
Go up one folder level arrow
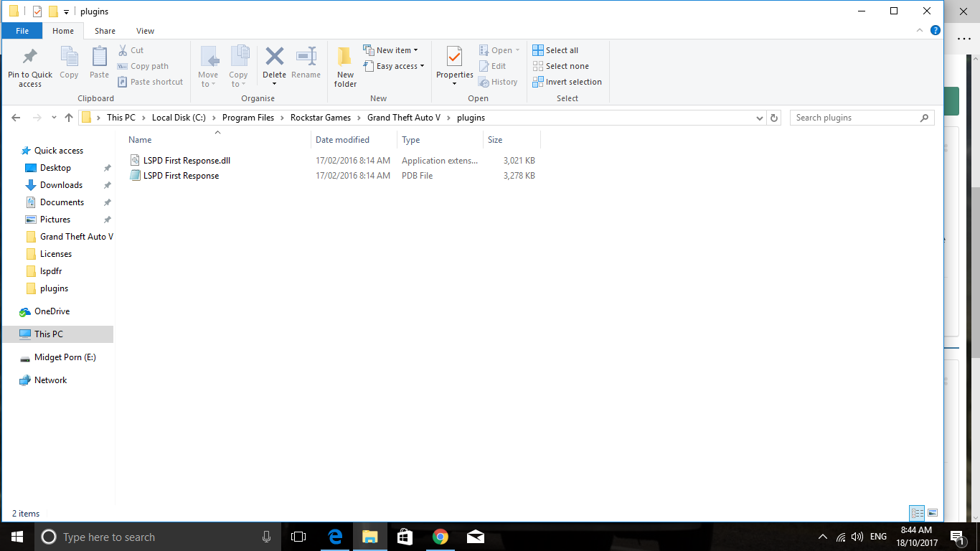tap(69, 118)
